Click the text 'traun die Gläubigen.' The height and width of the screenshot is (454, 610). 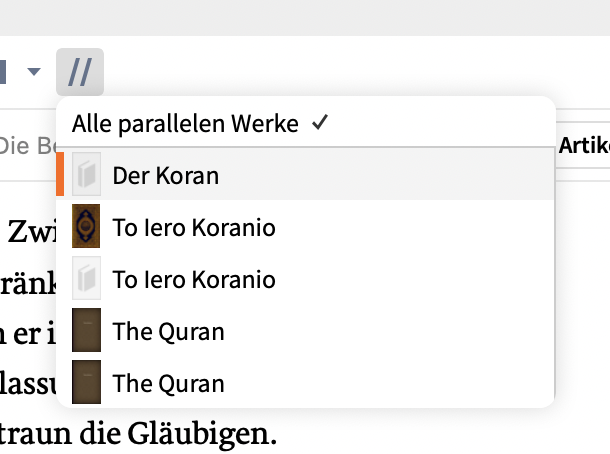click(138, 433)
